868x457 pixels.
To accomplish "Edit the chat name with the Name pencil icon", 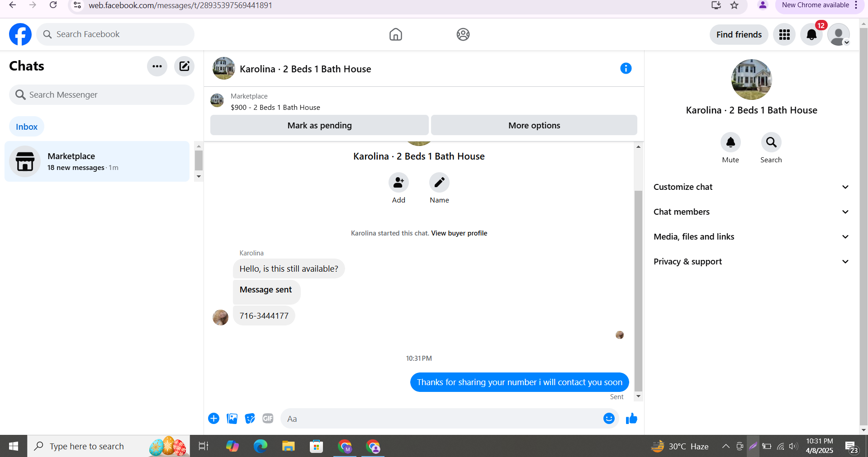I will coord(439,183).
